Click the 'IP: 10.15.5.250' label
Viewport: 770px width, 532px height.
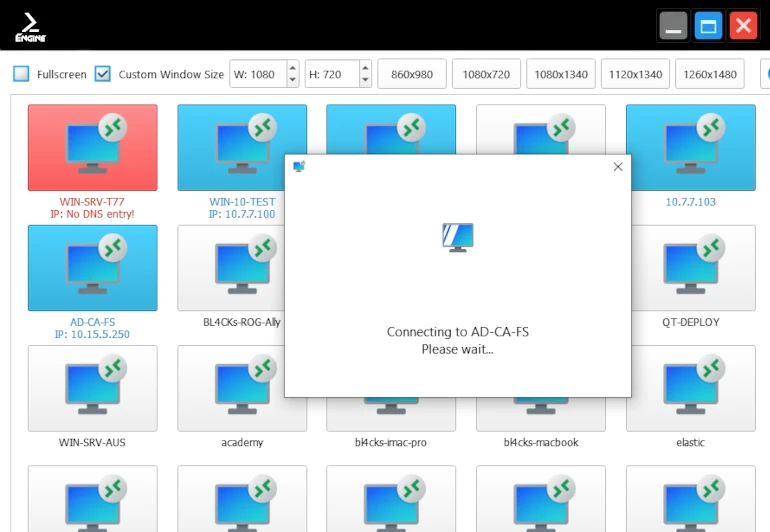tap(92, 334)
